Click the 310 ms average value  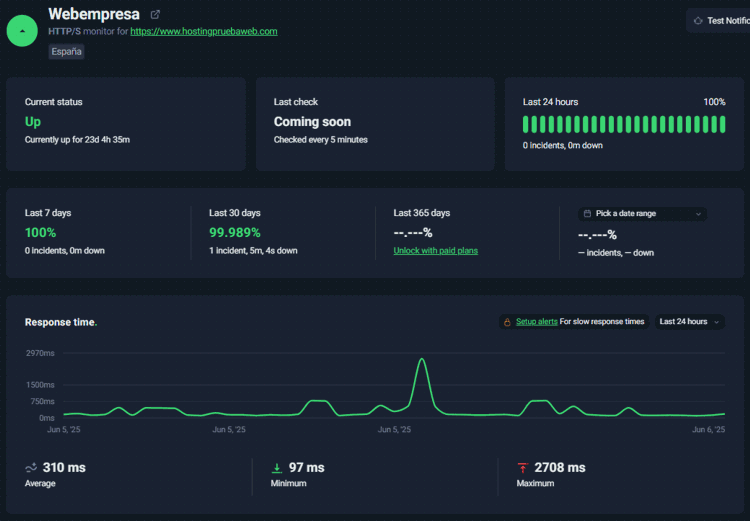(64, 467)
